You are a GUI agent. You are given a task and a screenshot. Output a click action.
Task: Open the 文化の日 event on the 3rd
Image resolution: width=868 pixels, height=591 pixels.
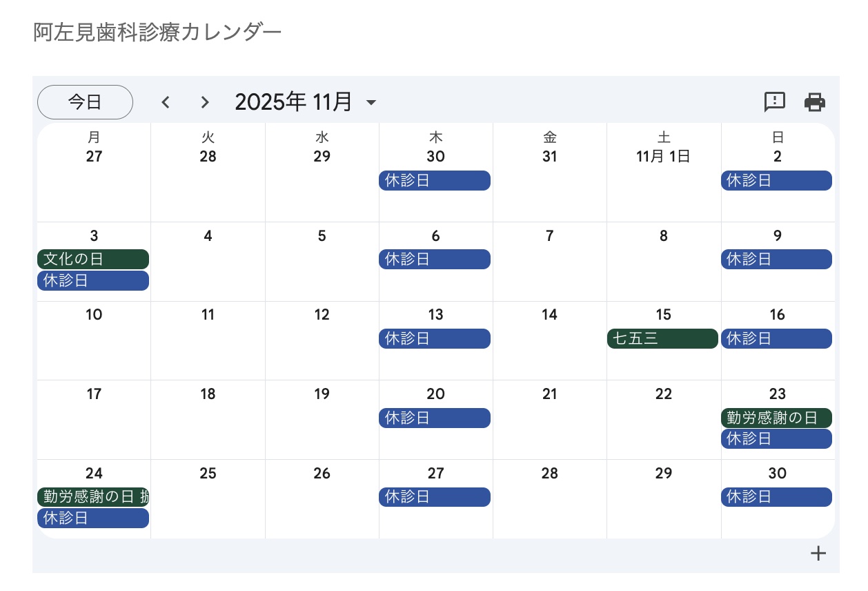(93, 260)
